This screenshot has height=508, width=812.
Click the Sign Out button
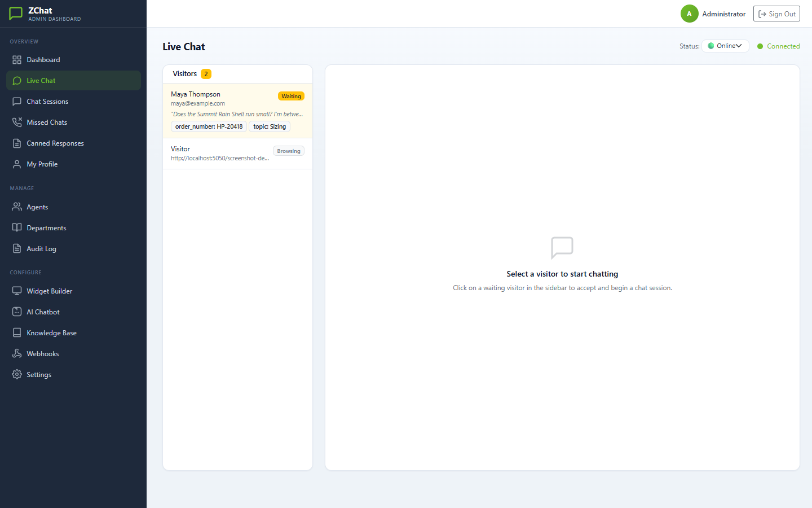(776, 14)
